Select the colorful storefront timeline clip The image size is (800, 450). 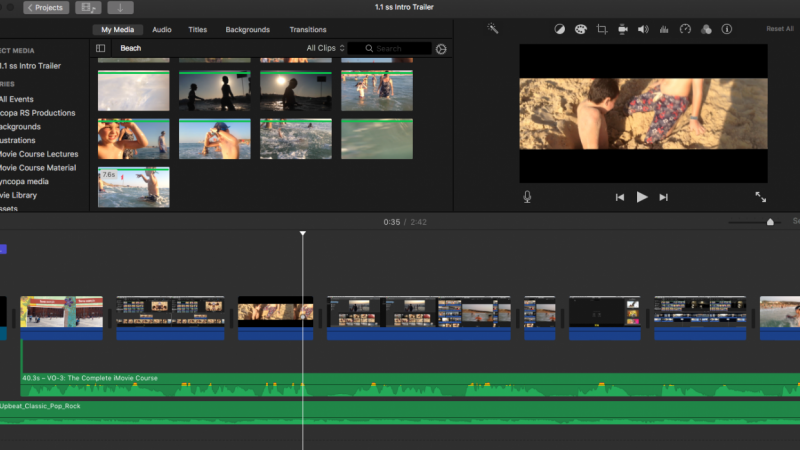click(61, 317)
